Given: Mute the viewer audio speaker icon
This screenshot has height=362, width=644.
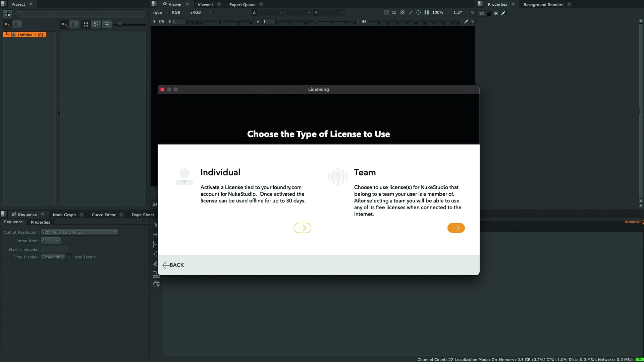Looking at the screenshot, I should [364, 21].
